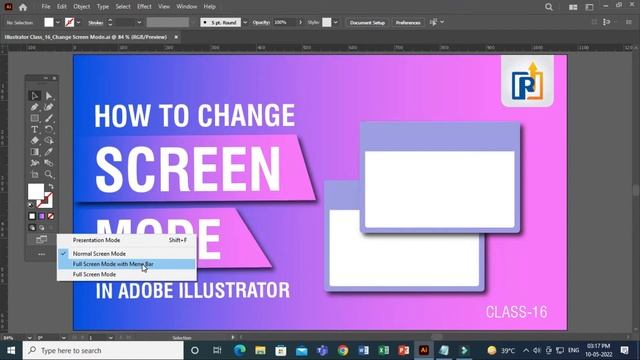Expand fill color dropdown arrow
This screenshot has width=640, height=360.
click(x=58, y=22)
